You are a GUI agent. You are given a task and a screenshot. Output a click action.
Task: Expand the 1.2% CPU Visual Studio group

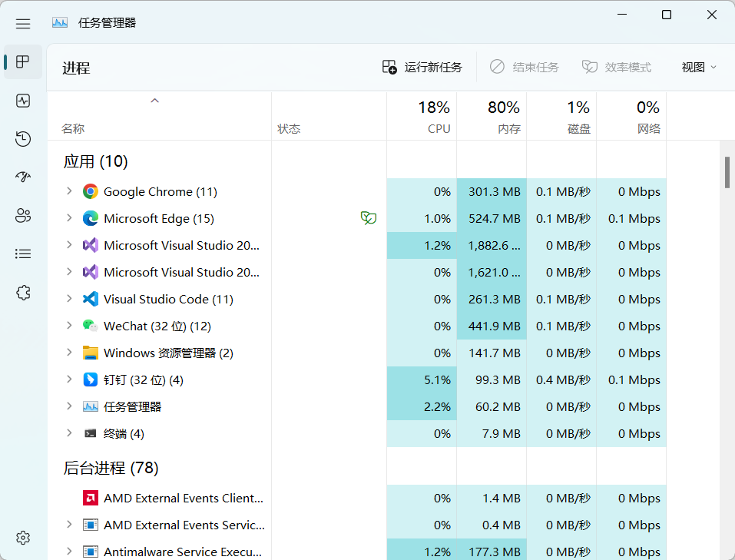[69, 245]
